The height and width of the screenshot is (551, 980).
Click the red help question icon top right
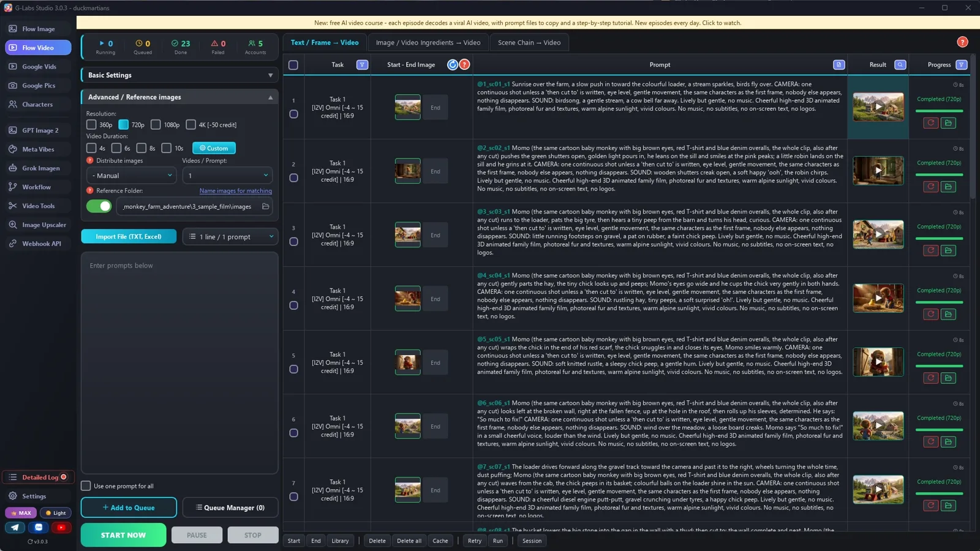(x=962, y=42)
